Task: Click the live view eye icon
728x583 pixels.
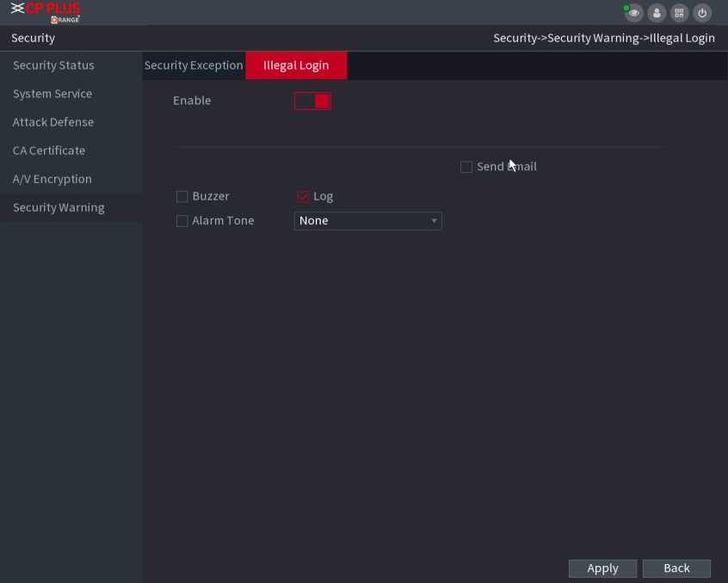Action: pyautogui.click(x=634, y=13)
